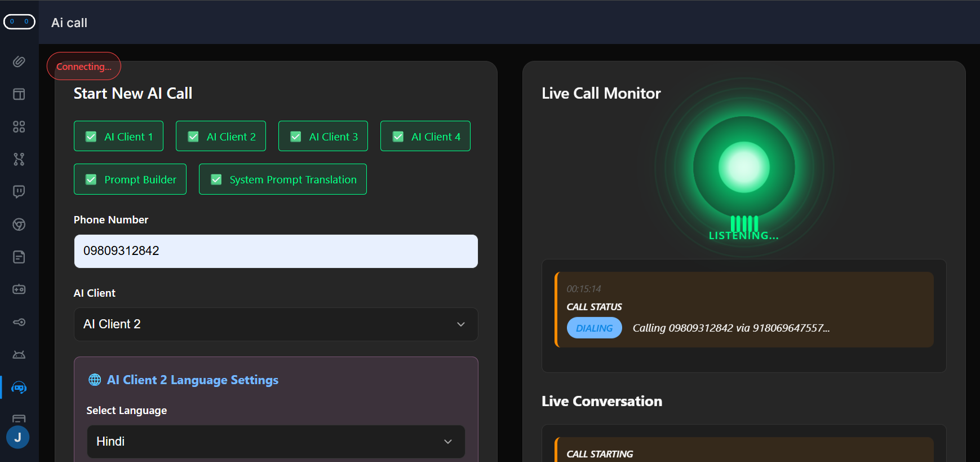The height and width of the screenshot is (462, 980).
Task: Toggle the AI Client 2 checkbox
Action: [x=193, y=137]
